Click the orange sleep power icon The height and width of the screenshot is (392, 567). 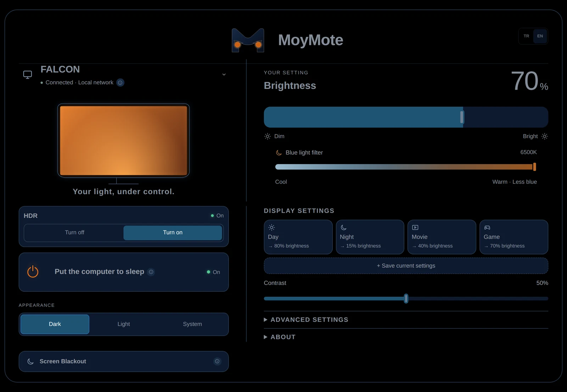point(33,271)
